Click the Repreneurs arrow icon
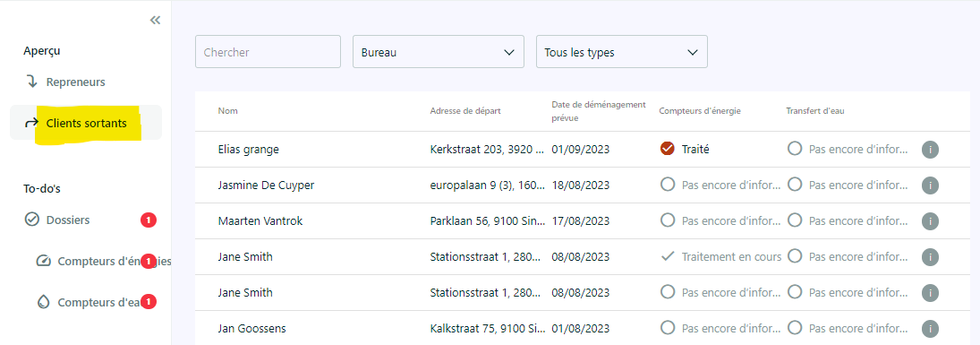Image resolution: width=980 pixels, height=345 pixels. pyautogui.click(x=32, y=82)
